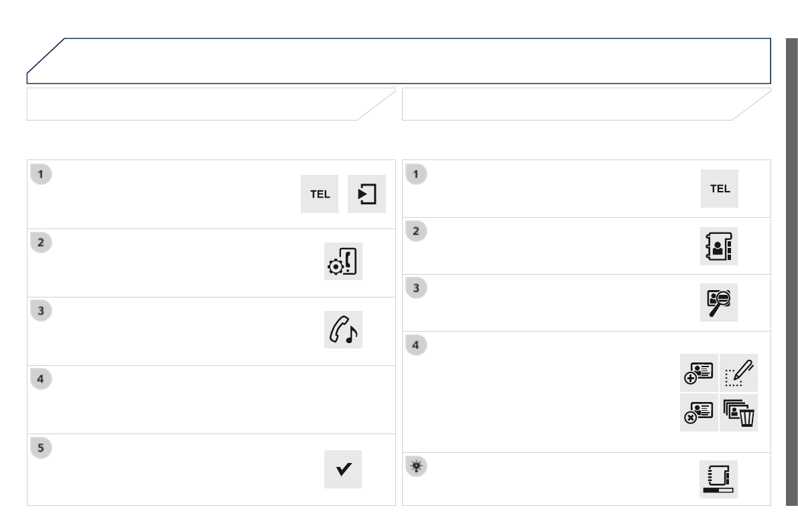
Task: Select the step 5 number badge
Action: pos(41,448)
